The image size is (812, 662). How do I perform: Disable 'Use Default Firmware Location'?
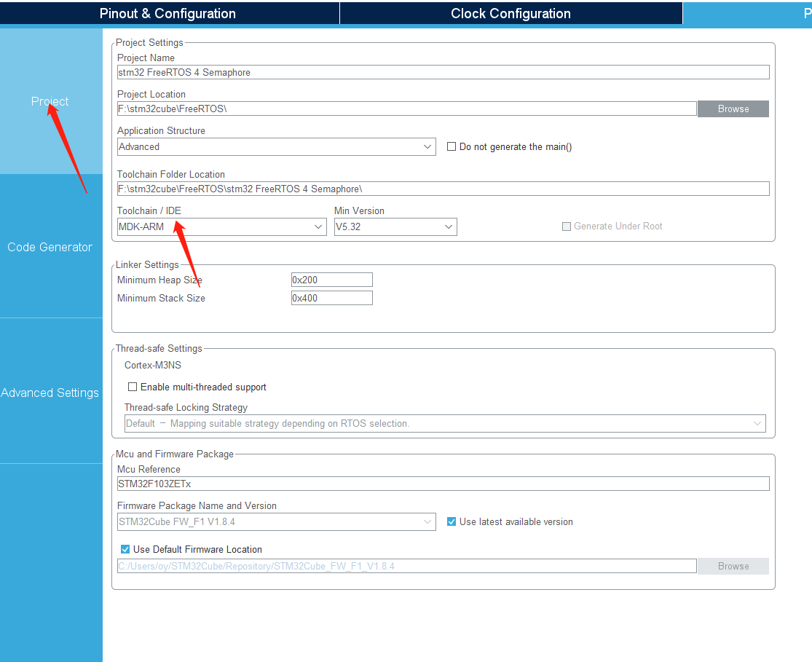pyautogui.click(x=125, y=549)
